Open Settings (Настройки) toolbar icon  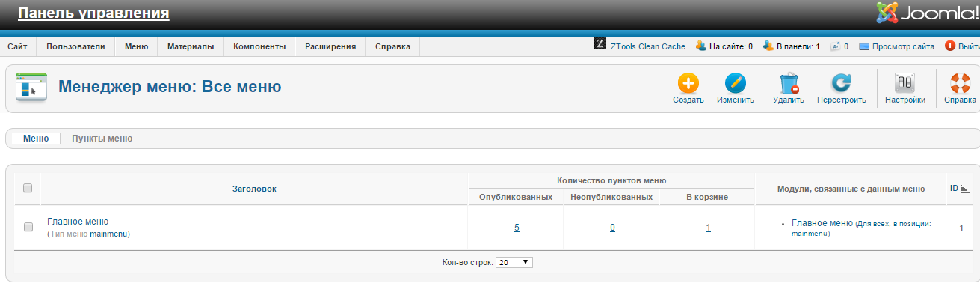coord(905,82)
